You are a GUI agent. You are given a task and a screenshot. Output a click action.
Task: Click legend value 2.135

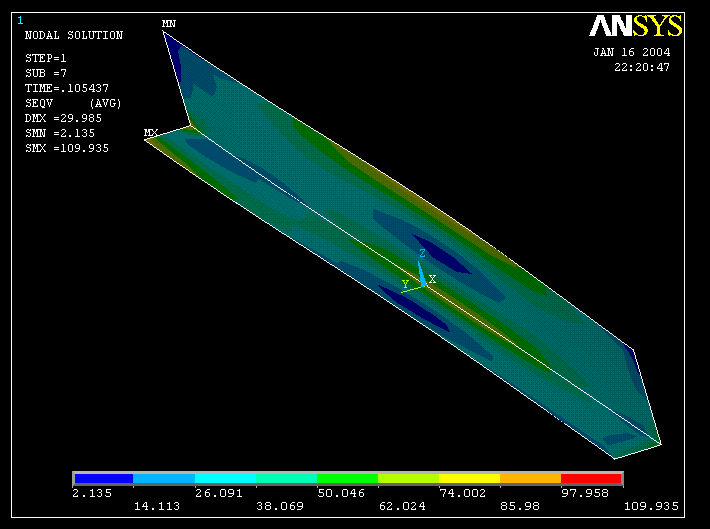click(x=92, y=493)
